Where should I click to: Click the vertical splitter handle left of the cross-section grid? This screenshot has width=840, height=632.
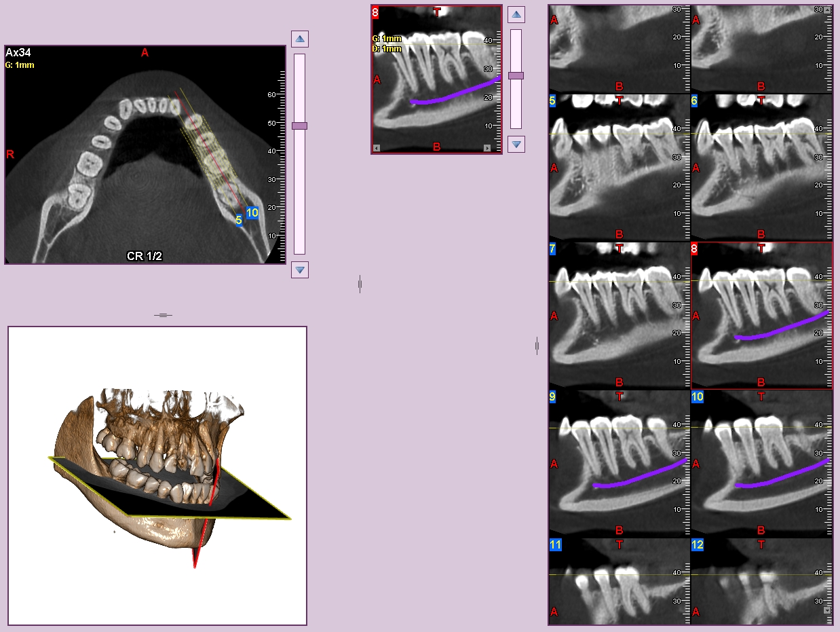[x=537, y=346]
